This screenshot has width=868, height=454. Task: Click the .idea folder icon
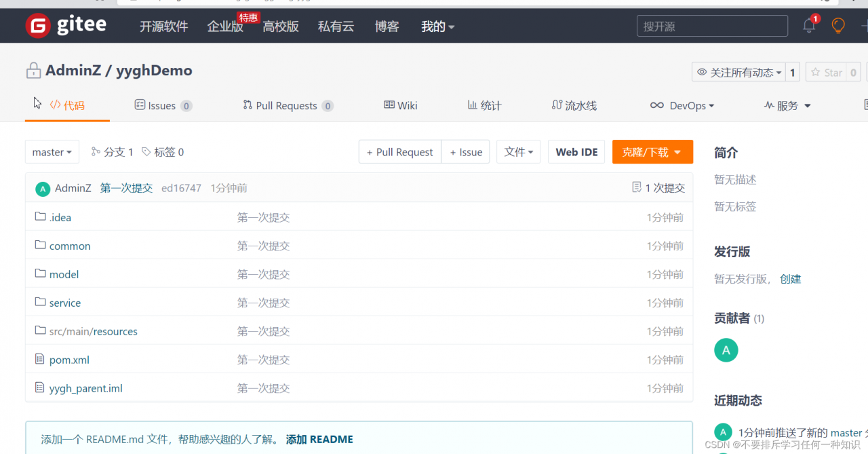point(40,216)
